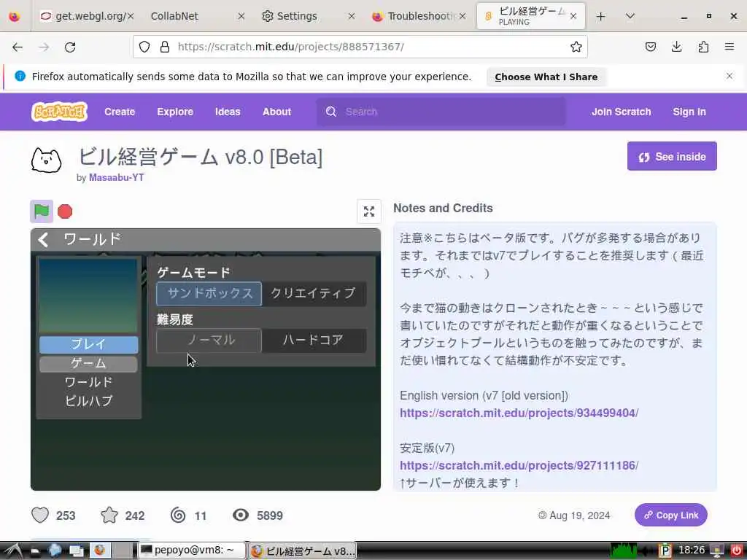Bookmark this page with the star
Image resolution: width=747 pixels, height=560 pixels.
pos(576,47)
